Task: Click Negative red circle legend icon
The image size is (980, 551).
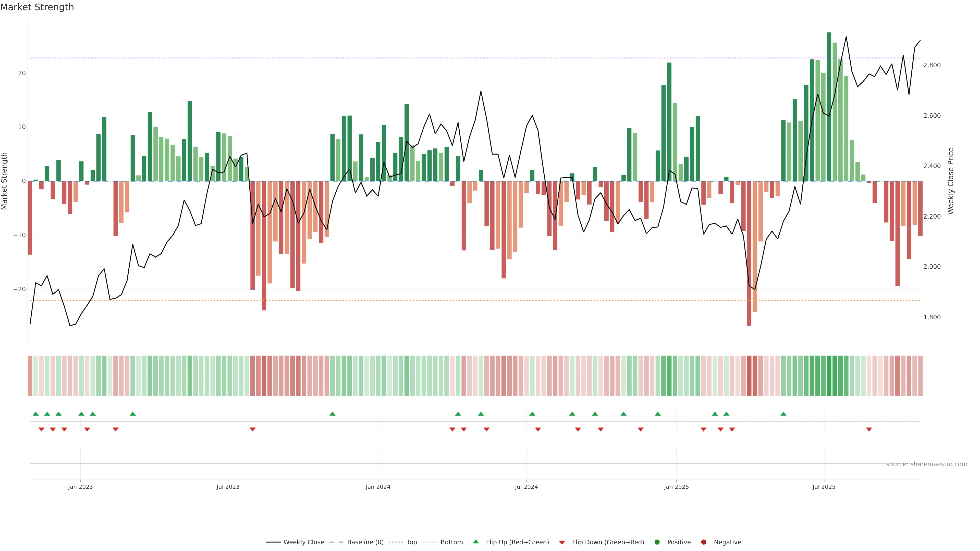Action: 703,542
